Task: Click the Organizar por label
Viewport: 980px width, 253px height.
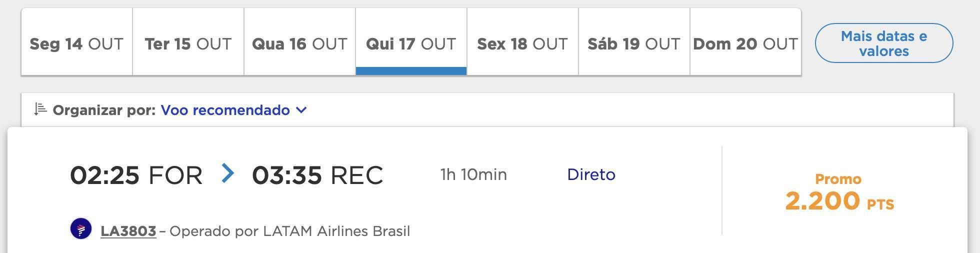Action: tap(104, 110)
